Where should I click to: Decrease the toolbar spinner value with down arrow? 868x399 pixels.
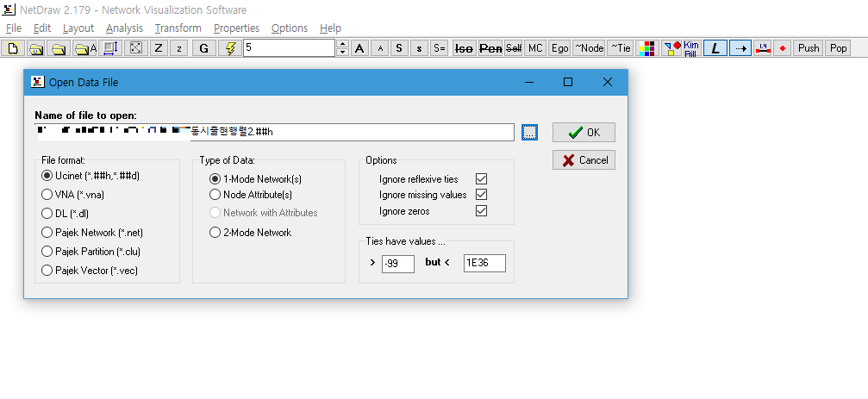tap(343, 52)
